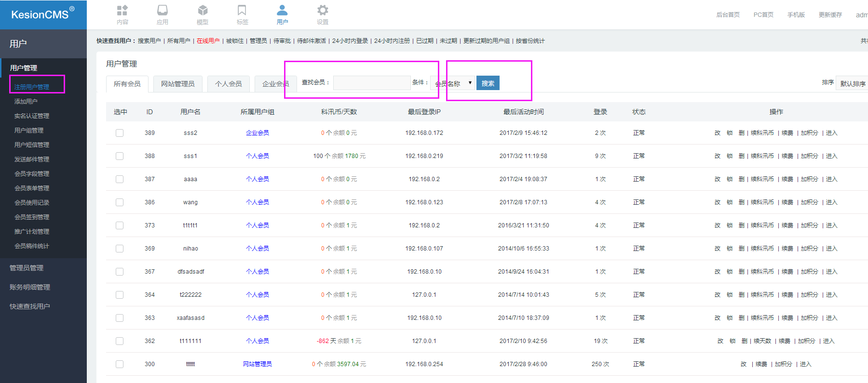The height and width of the screenshot is (383, 868).
Task: Collapse the 用户管理 sidebar section
Action: 24,68
